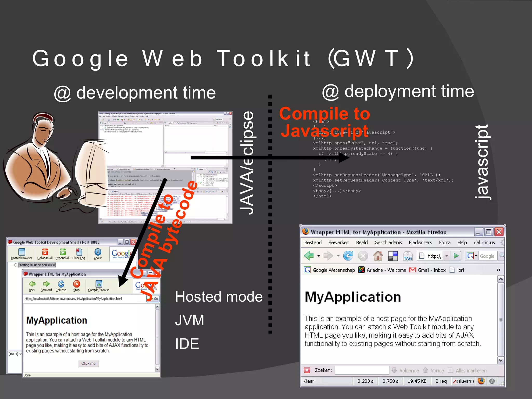Click Volgende find next button
The image size is (532, 399).
coord(405,370)
